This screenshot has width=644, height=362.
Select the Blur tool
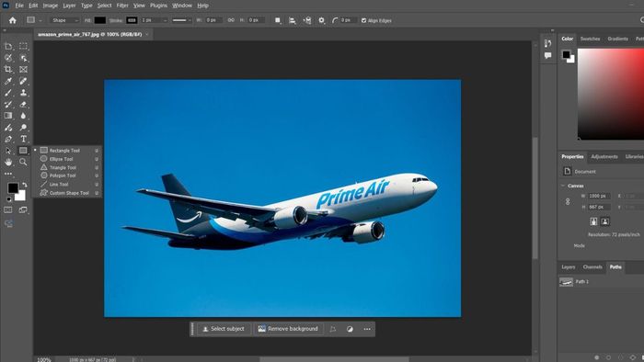[x=23, y=116]
